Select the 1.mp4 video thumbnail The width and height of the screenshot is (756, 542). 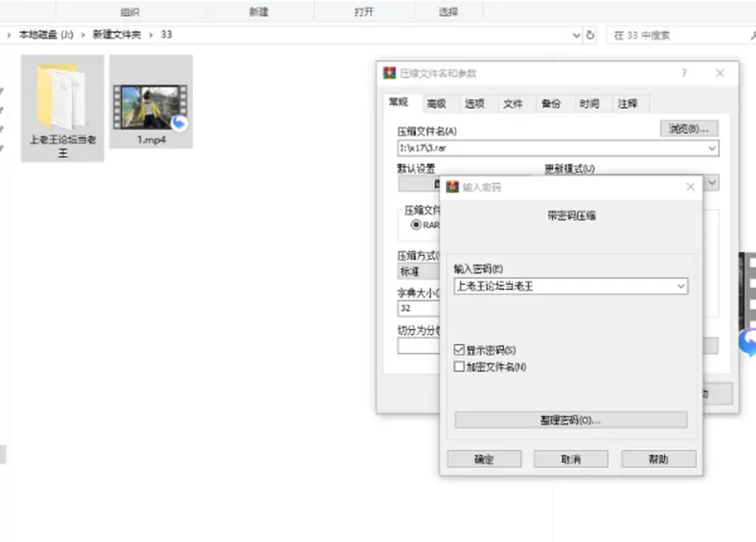click(x=150, y=107)
